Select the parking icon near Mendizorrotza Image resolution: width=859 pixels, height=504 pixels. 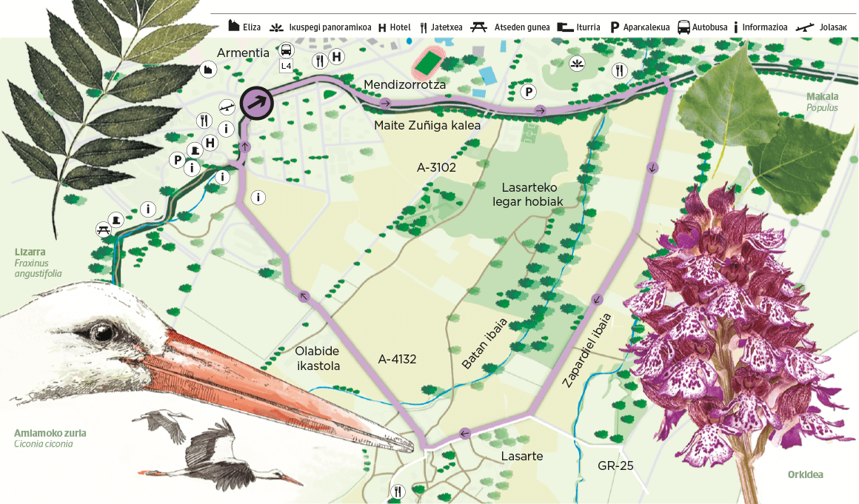click(x=528, y=92)
